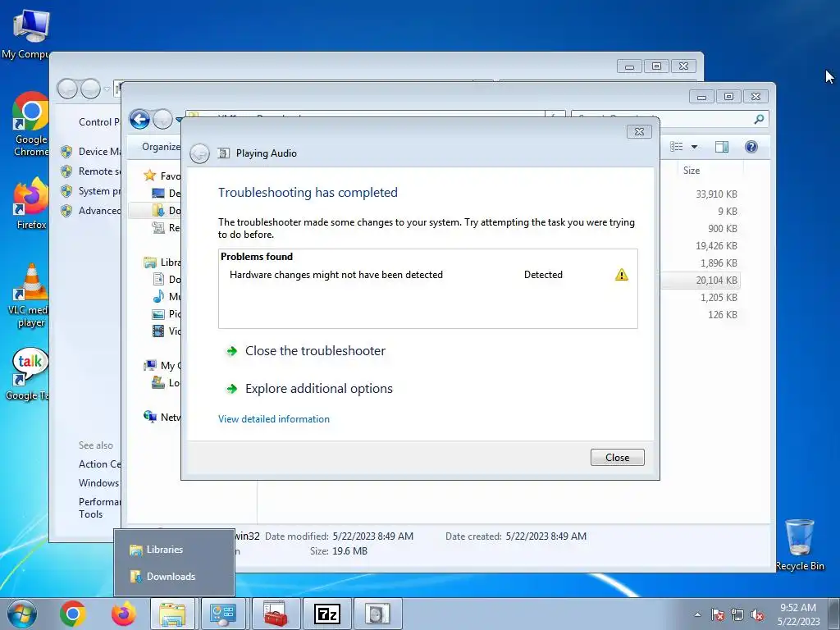Click Control Panel Home in back window
The height and width of the screenshot is (630, 840).
click(99, 122)
